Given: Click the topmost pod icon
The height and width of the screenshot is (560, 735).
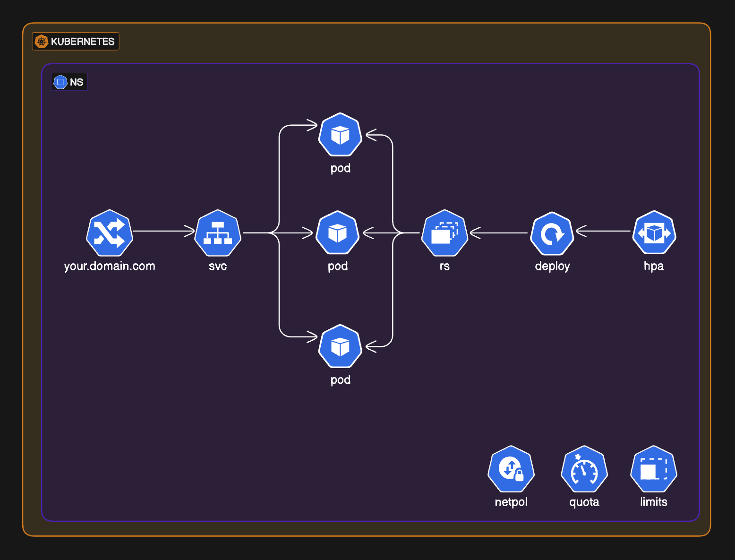Looking at the screenshot, I should click(340, 135).
